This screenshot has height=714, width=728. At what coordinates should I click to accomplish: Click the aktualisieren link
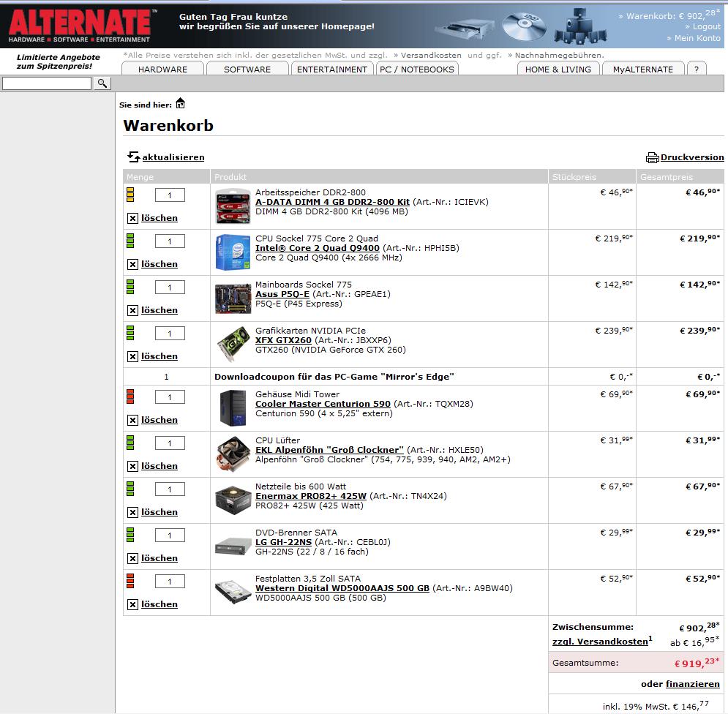click(173, 157)
